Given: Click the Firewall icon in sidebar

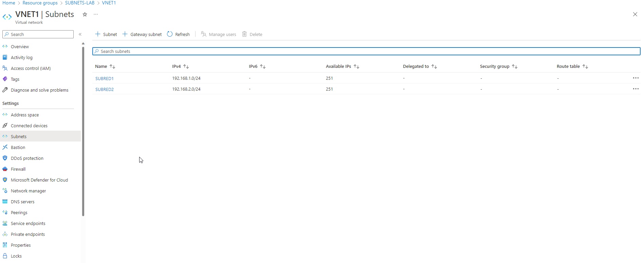Looking at the screenshot, I should (5, 169).
